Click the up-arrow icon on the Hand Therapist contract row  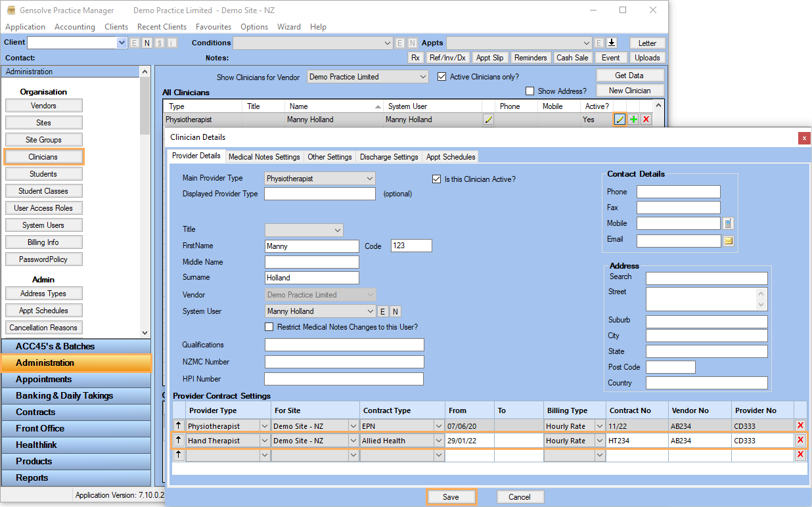(177, 440)
